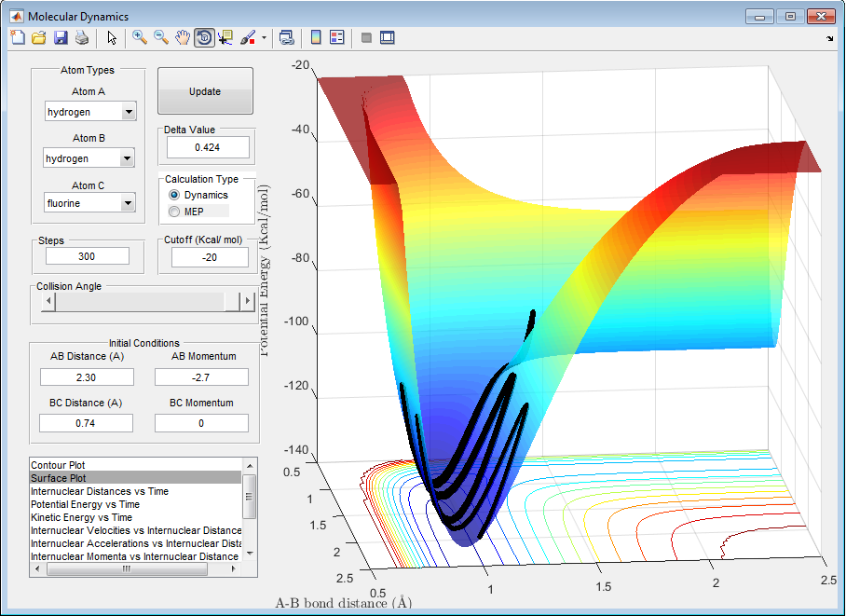Select the Zoom Out magnifier tool
The height and width of the screenshot is (616, 846).
tap(161, 38)
